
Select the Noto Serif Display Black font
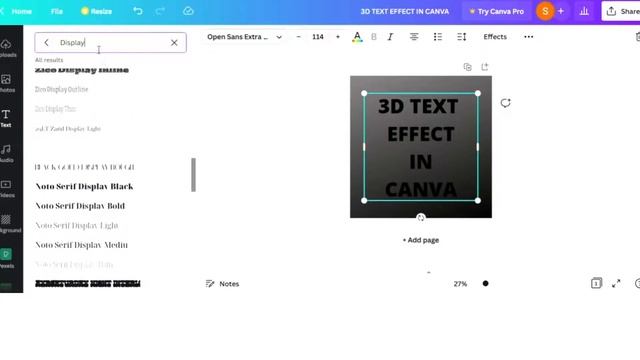pos(84,187)
